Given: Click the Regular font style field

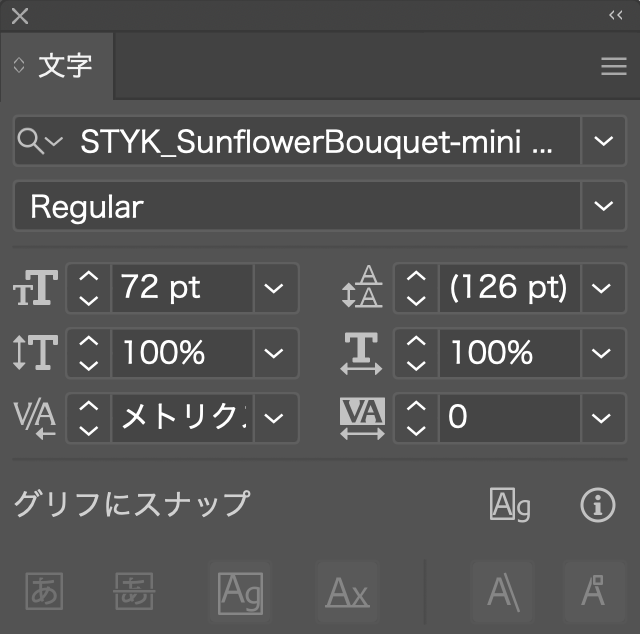Looking at the screenshot, I should click(297, 206).
